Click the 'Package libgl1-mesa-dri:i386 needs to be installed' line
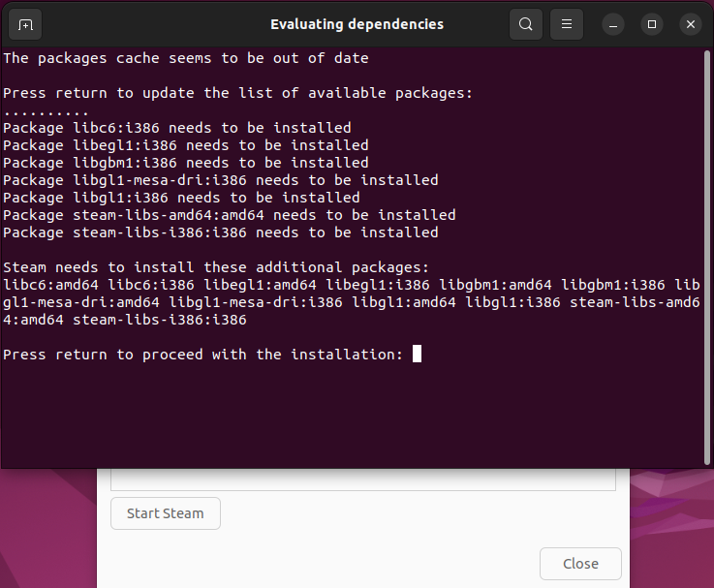The image size is (714, 588). [220, 180]
